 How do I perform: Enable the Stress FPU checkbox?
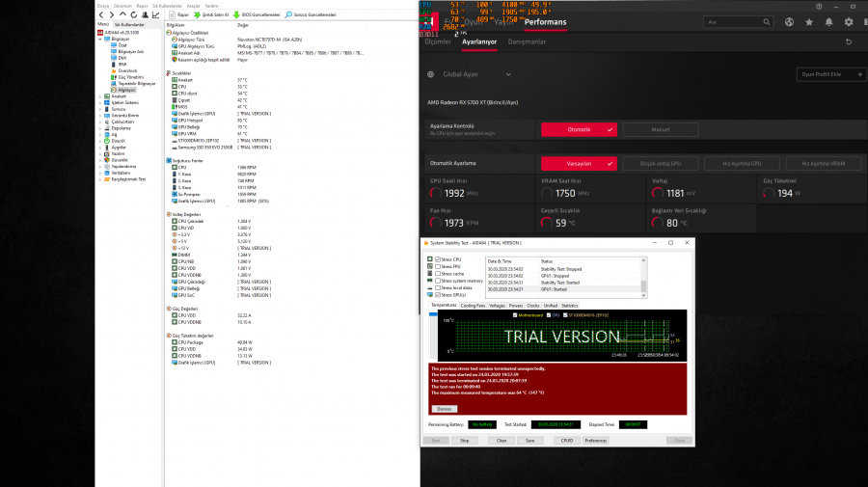(438, 267)
